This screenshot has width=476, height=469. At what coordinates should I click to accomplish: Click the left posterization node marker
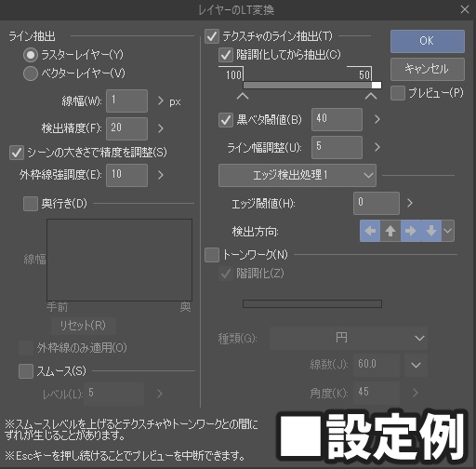[243, 97]
